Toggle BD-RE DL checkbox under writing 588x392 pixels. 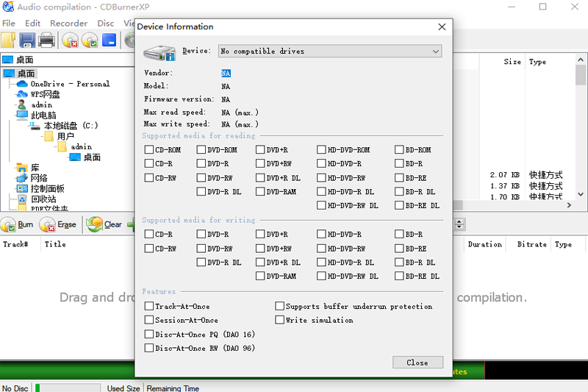(399, 276)
